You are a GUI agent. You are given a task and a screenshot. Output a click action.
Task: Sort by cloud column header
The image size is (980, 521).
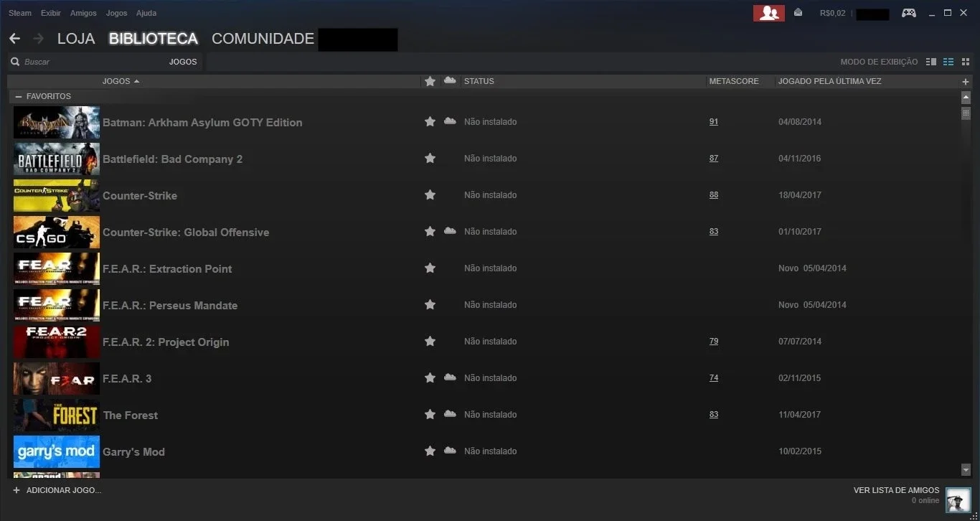pyautogui.click(x=450, y=80)
